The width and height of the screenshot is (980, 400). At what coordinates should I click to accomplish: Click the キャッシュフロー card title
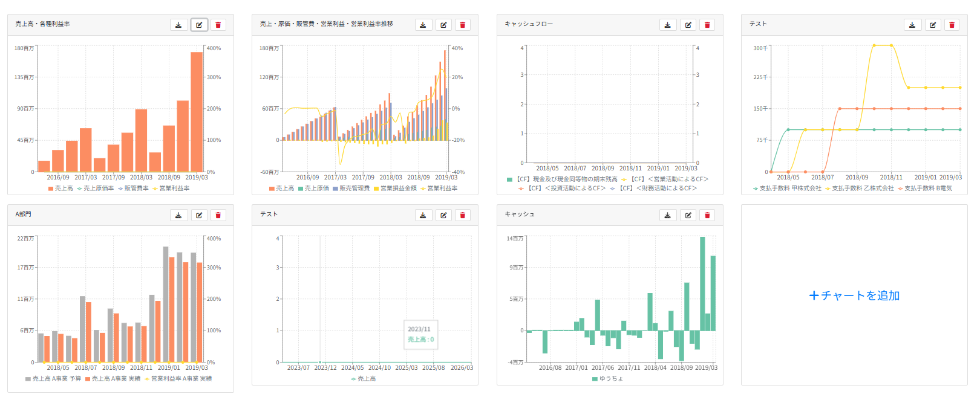pos(529,24)
